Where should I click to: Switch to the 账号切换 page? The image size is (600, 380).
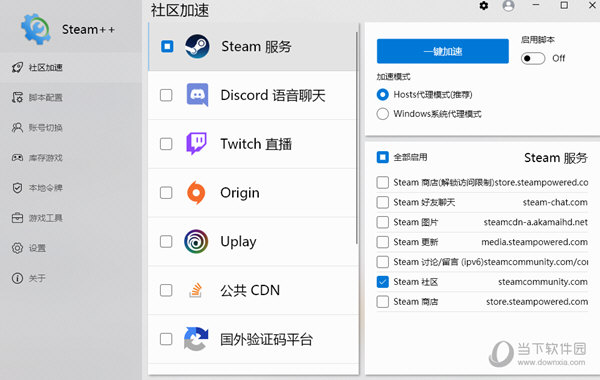tap(71, 127)
